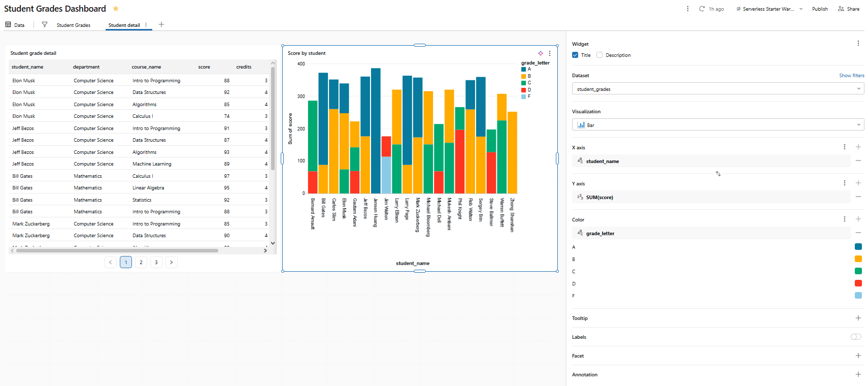Go to next table page
The width and height of the screenshot is (868, 386).
[x=172, y=262]
